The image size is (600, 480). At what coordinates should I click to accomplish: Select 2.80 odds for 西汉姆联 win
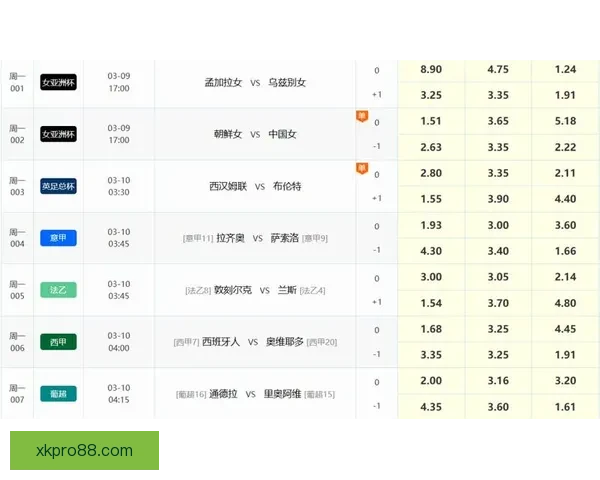click(x=431, y=173)
